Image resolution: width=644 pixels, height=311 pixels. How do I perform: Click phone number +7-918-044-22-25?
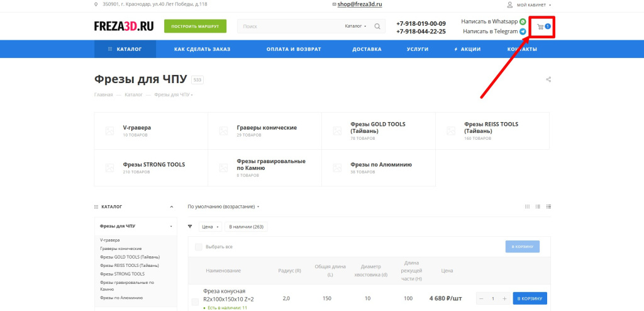421,31
